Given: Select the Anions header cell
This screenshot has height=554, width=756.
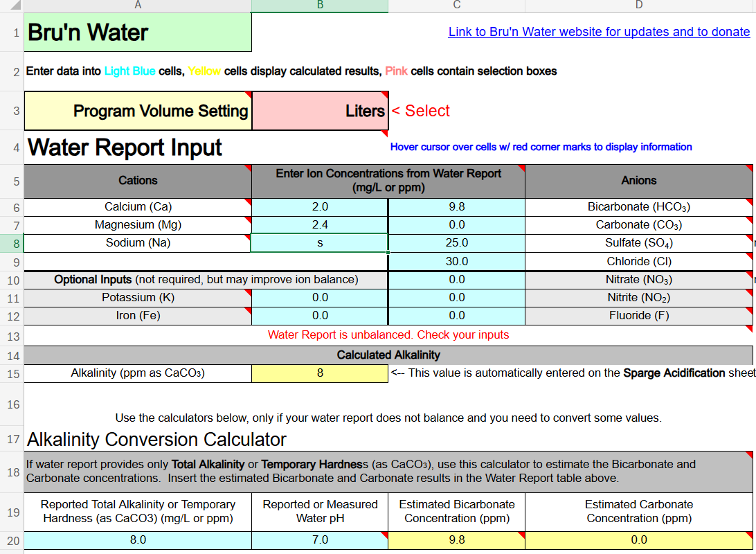Looking at the screenshot, I should [639, 181].
